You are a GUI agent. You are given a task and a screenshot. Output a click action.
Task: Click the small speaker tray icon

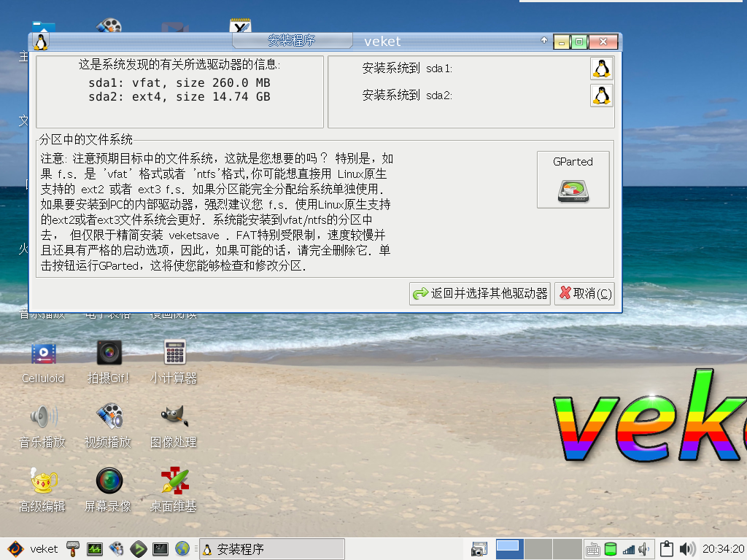point(644,549)
